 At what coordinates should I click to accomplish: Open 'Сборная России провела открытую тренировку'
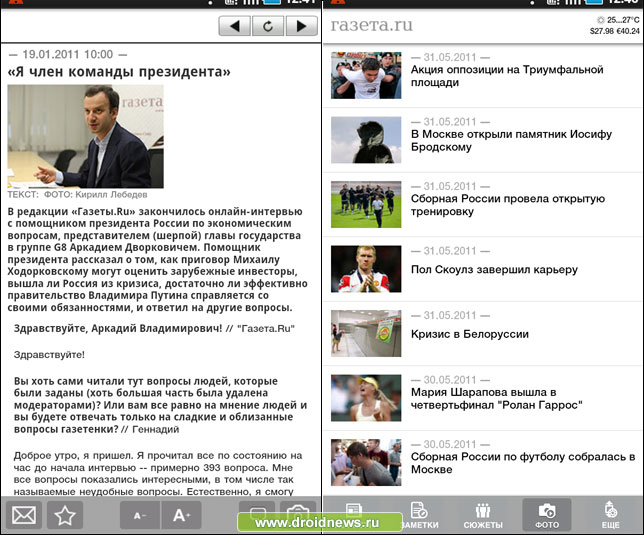tap(508, 205)
